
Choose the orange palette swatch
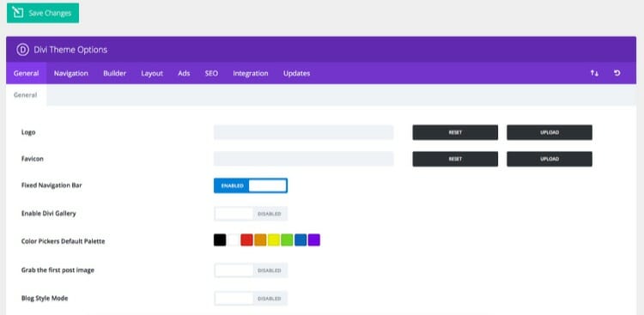tap(260, 240)
